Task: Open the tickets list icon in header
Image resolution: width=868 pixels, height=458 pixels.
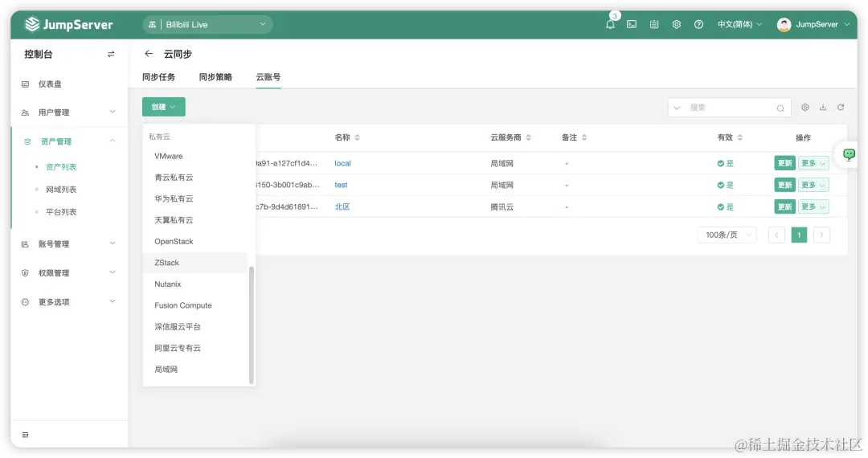Action: [654, 24]
